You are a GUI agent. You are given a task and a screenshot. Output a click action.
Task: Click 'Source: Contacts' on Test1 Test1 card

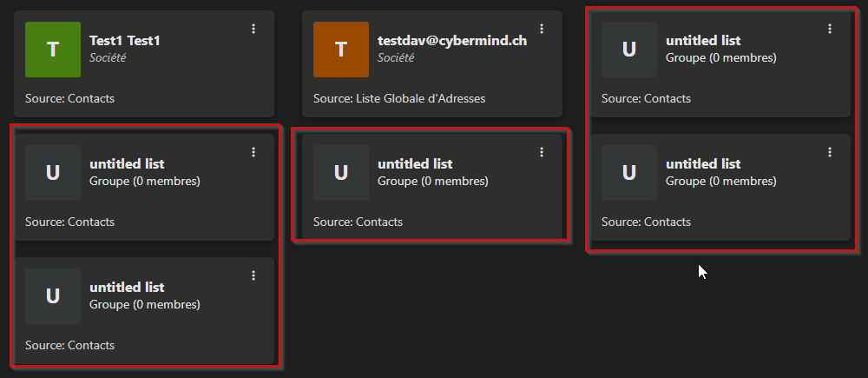click(69, 99)
